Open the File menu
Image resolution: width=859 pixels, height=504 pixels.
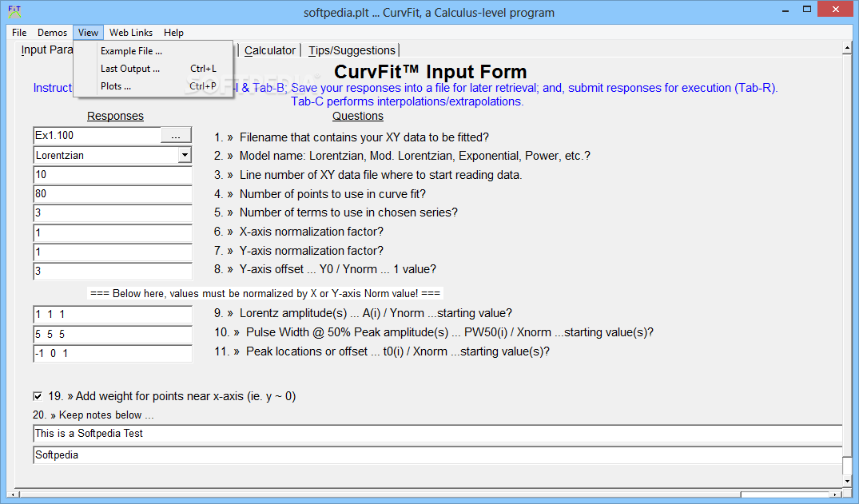pos(19,33)
